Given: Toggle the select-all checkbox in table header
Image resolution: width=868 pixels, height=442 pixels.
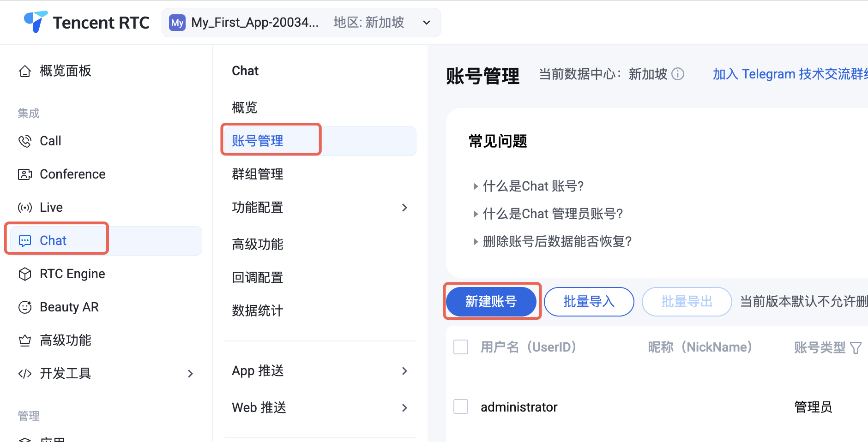Looking at the screenshot, I should coord(461,347).
